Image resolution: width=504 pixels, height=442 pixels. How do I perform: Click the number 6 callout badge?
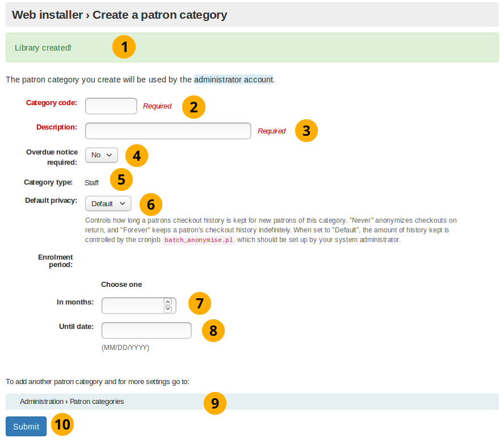tap(150, 204)
